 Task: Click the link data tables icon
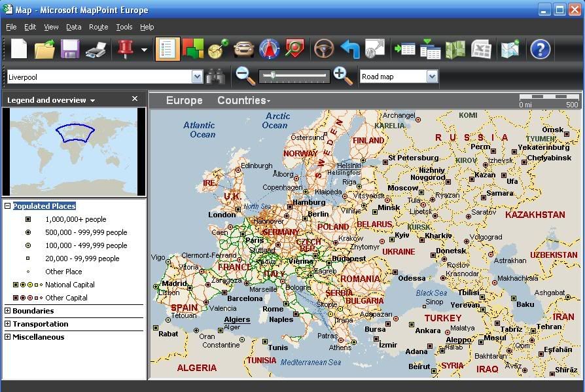coord(430,49)
